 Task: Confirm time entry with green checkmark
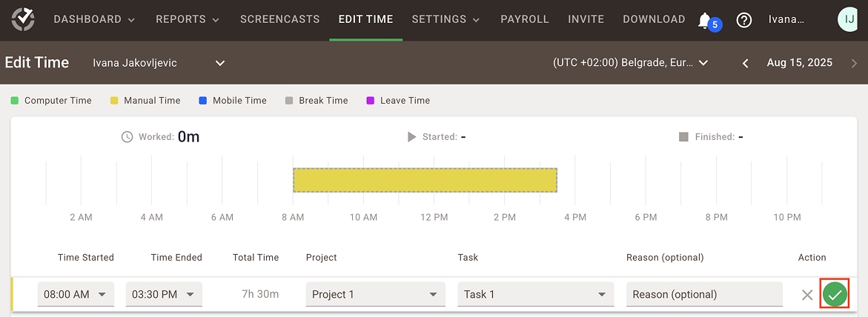(835, 294)
